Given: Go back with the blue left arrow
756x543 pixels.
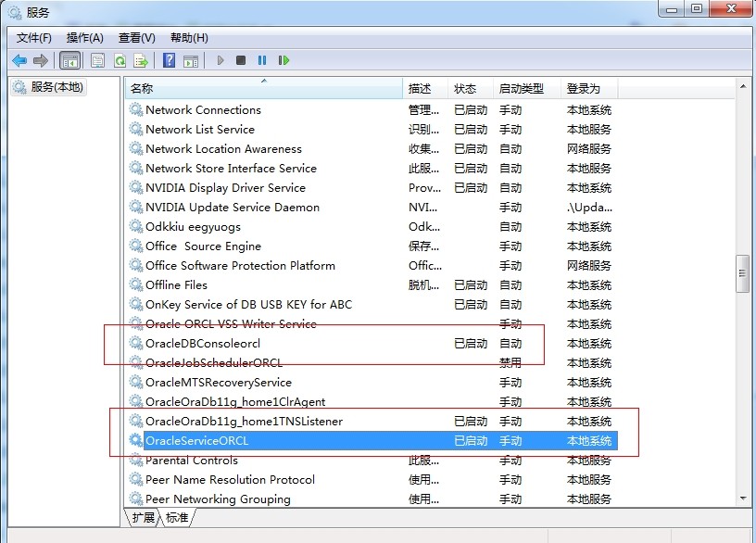Looking at the screenshot, I should 19,60.
